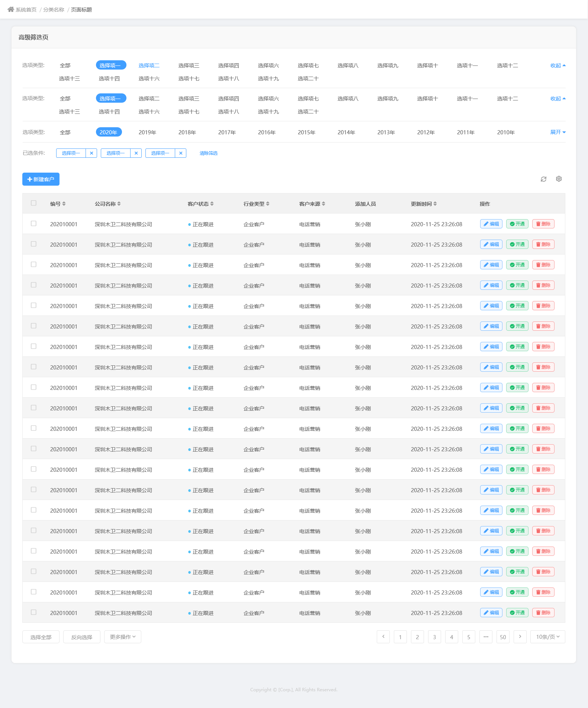Click 编辑 in the last table row
The width and height of the screenshot is (588, 708).
(491, 613)
